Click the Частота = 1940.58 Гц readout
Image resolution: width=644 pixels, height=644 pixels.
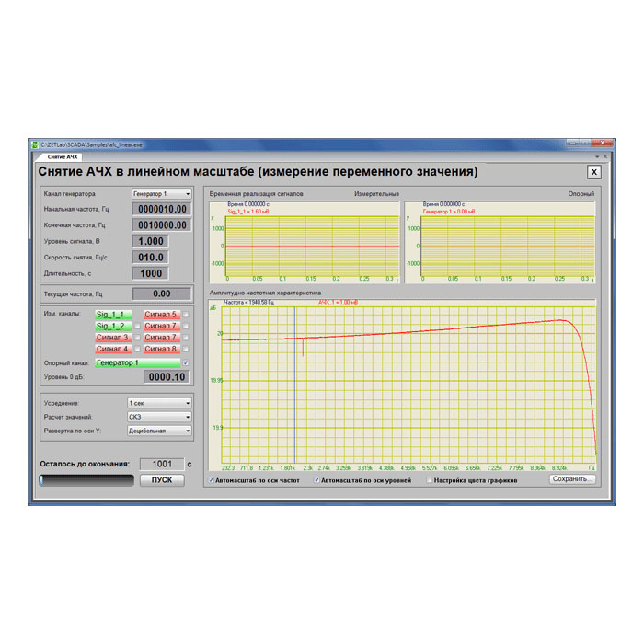249,303
